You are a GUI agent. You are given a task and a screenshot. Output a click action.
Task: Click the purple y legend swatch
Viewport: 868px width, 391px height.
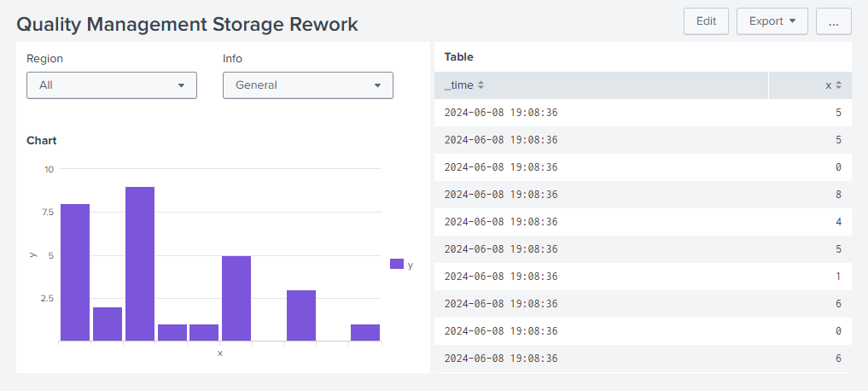(x=396, y=264)
